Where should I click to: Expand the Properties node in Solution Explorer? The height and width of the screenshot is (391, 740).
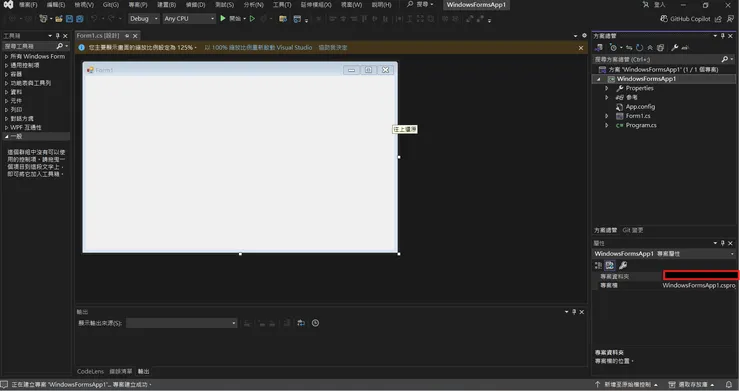[607, 88]
